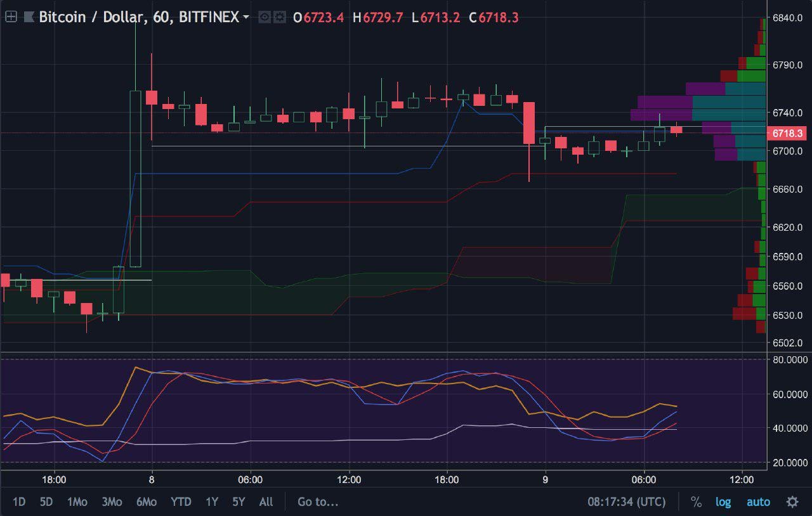Click the 18:00 time axis label after 12:00
The width and height of the screenshot is (812, 516).
[x=447, y=479]
